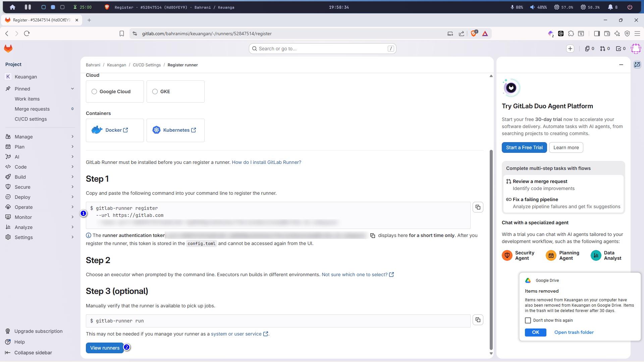Open Work items in sidebar
The height and width of the screenshot is (362, 644).
coord(27,99)
